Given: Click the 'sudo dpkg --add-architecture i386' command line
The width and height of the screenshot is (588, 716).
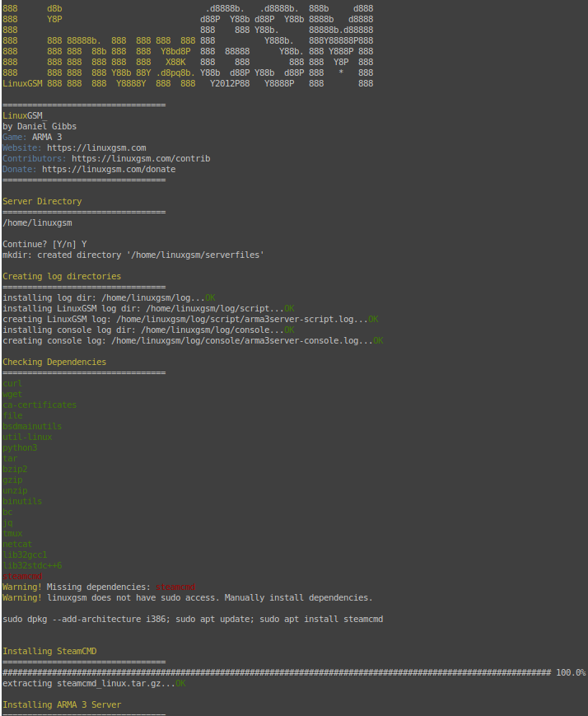Looking at the screenshot, I should pos(193,620).
